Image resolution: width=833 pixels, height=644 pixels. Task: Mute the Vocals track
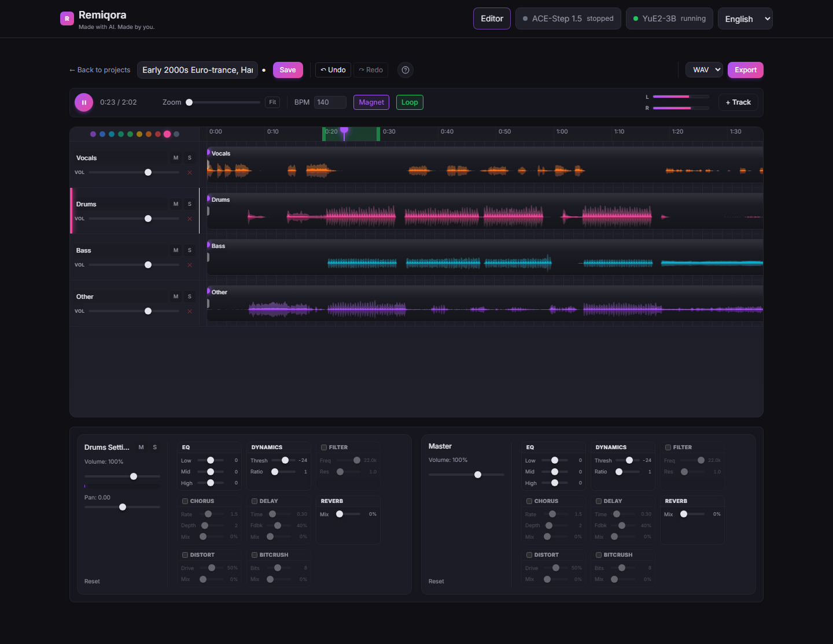[176, 158]
